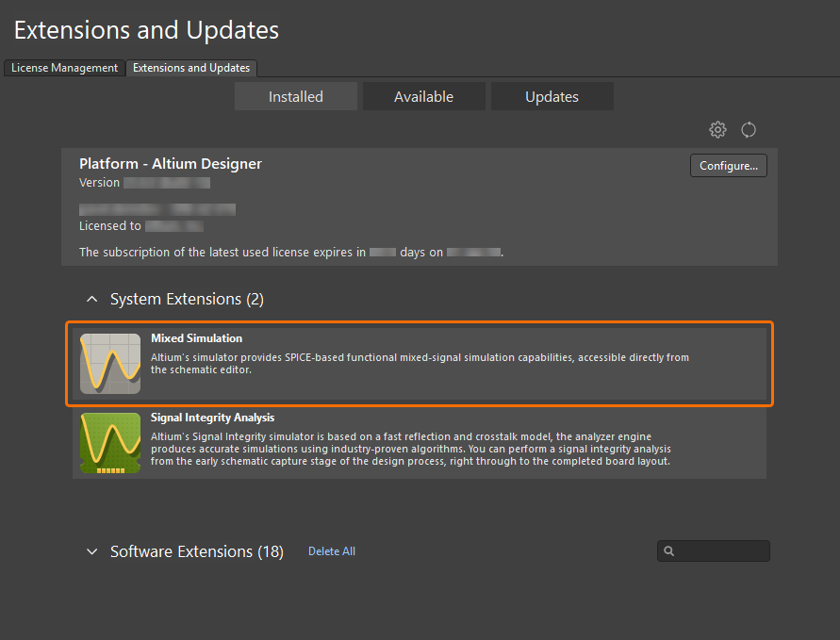The height and width of the screenshot is (640, 840).
Task: Click the magnifier icon in search box
Action: pyautogui.click(x=668, y=551)
